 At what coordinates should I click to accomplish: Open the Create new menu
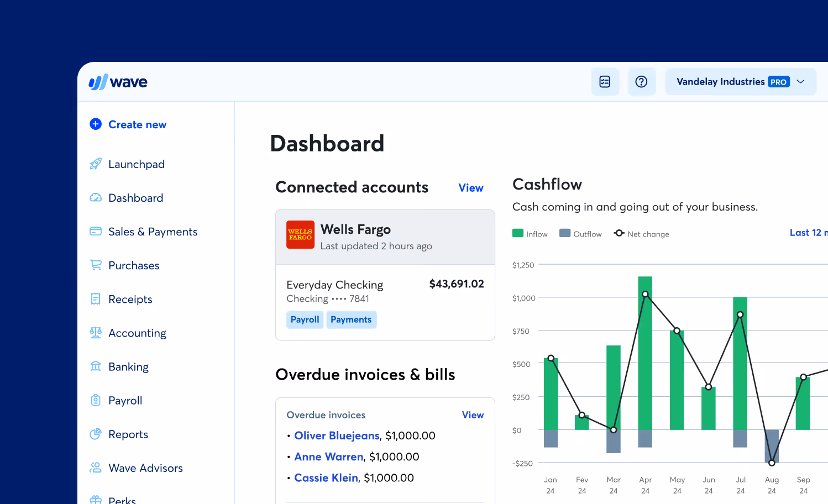128,124
